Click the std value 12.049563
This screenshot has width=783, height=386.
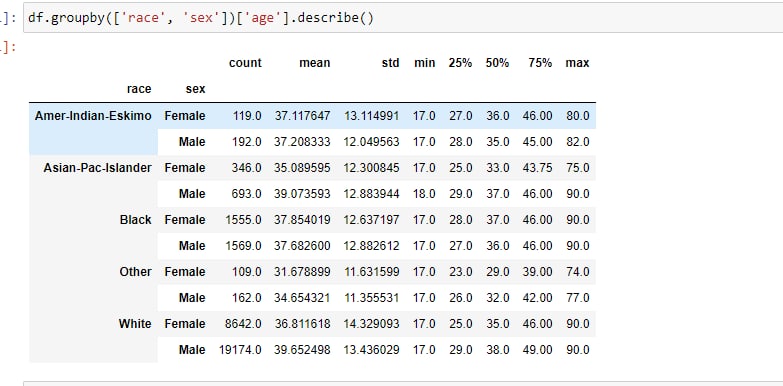pyautogui.click(x=372, y=142)
